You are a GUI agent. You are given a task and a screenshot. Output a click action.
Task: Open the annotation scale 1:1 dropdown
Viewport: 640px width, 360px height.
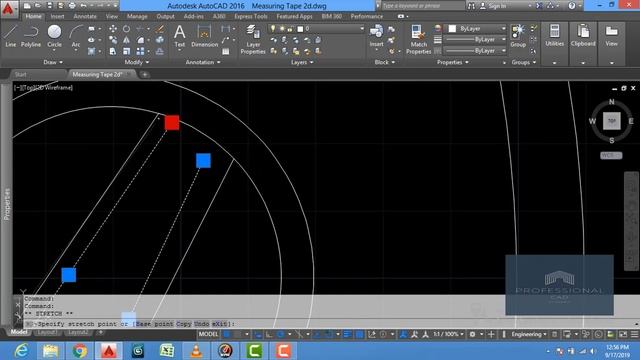point(449,334)
